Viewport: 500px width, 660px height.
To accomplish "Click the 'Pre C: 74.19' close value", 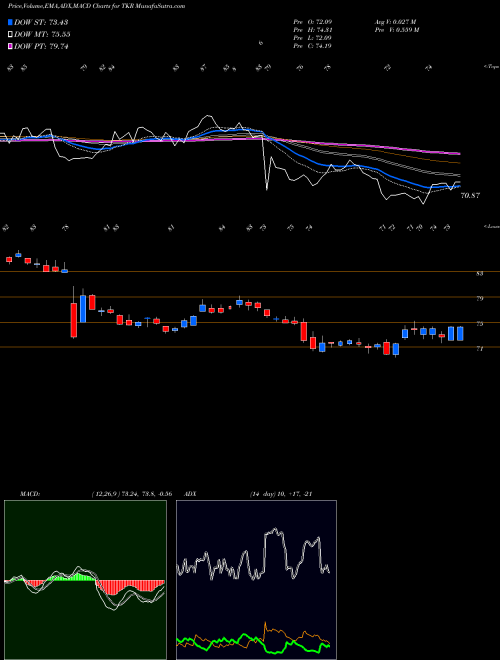I will coord(312,45).
